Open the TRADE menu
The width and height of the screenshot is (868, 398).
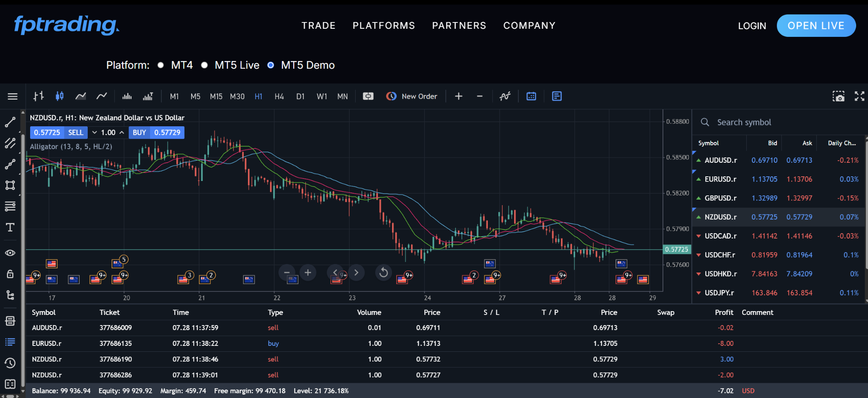click(319, 25)
